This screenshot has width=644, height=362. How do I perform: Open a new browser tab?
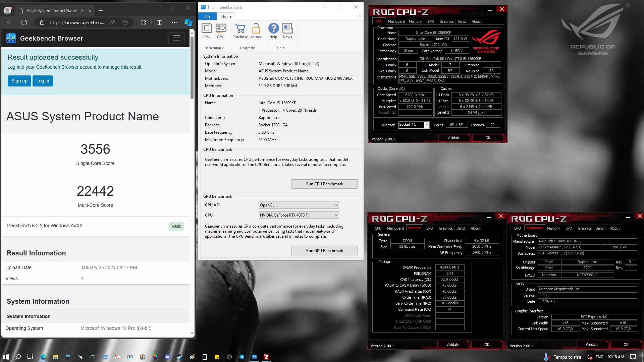tap(101, 11)
